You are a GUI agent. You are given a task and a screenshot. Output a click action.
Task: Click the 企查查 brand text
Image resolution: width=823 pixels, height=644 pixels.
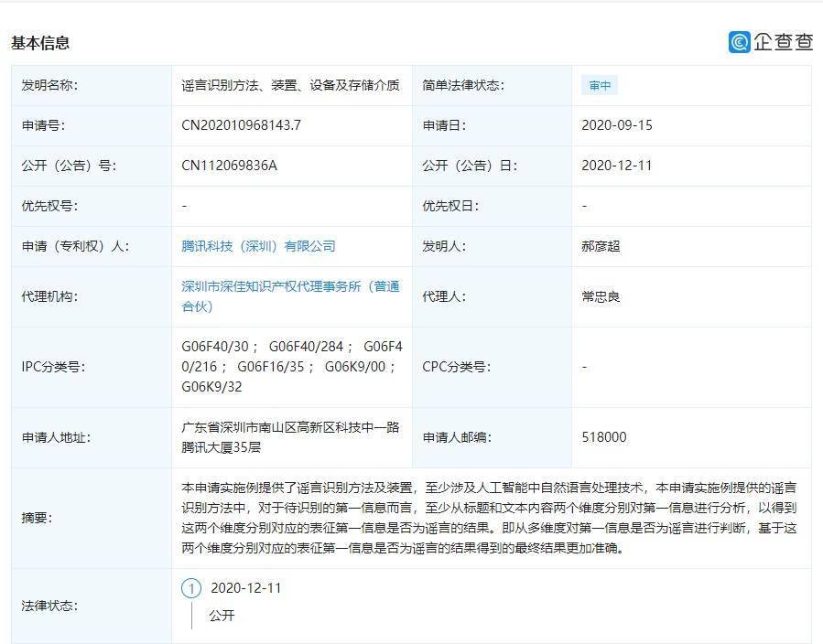tap(783, 42)
